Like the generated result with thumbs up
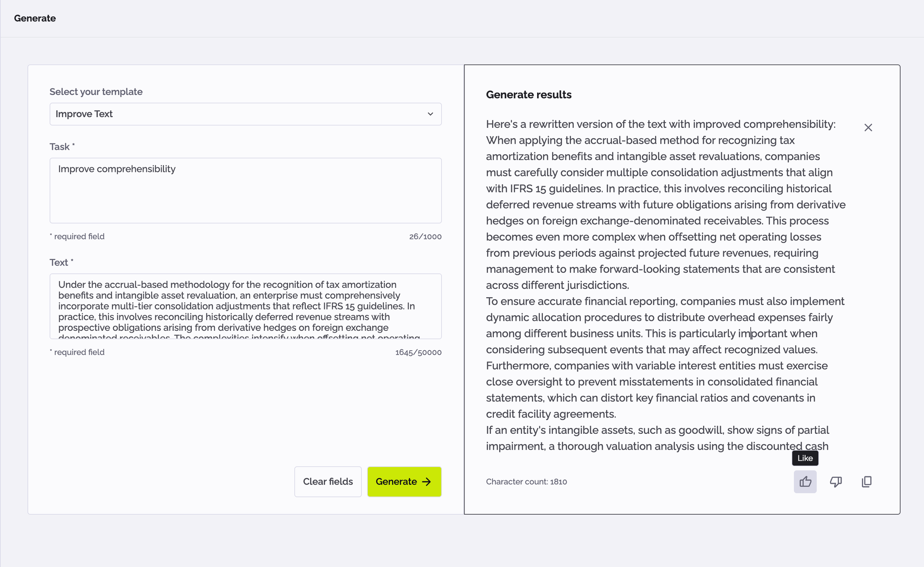This screenshot has width=924, height=567. click(x=805, y=481)
